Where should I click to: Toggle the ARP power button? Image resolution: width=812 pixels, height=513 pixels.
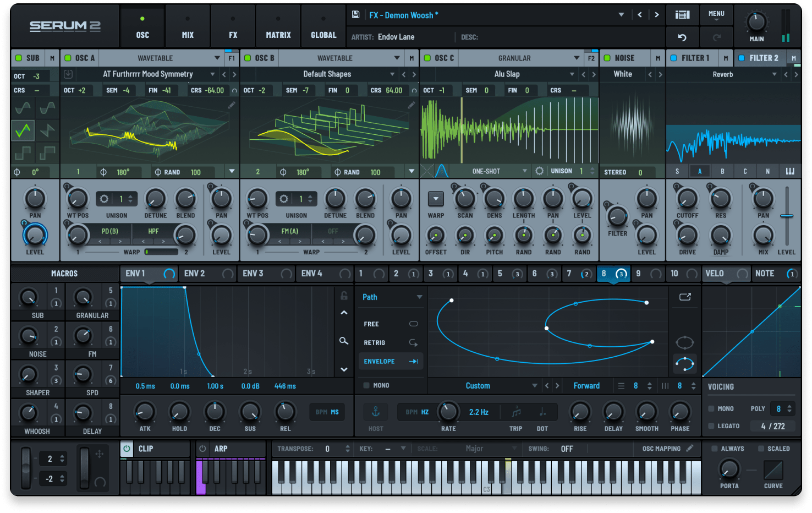pyautogui.click(x=202, y=448)
